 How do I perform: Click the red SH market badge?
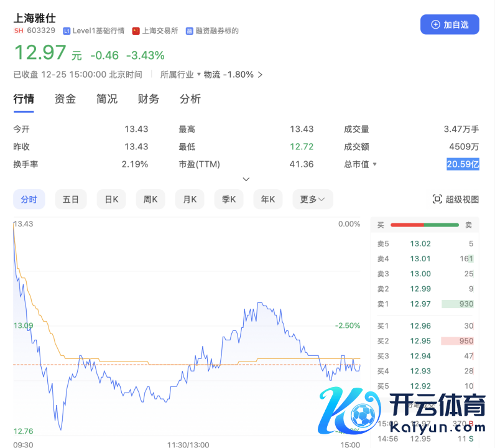(x=19, y=31)
